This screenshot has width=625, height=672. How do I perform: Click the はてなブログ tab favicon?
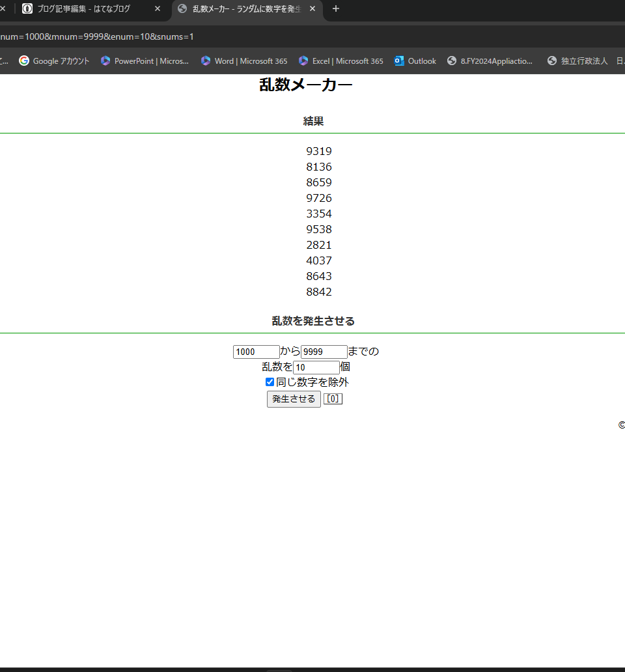(x=27, y=8)
